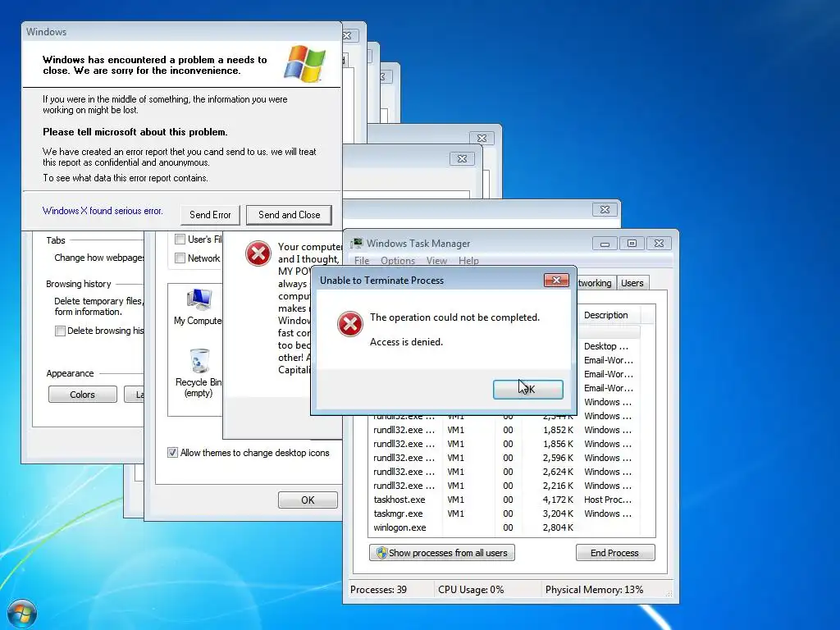Minimize the Windows Task Manager window
840x630 pixels.
(605, 244)
